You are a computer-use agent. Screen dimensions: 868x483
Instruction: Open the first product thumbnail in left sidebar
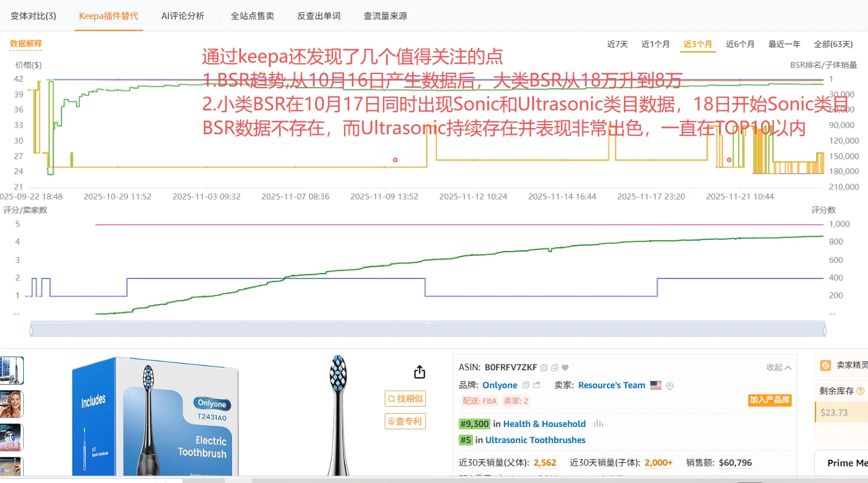pos(11,370)
